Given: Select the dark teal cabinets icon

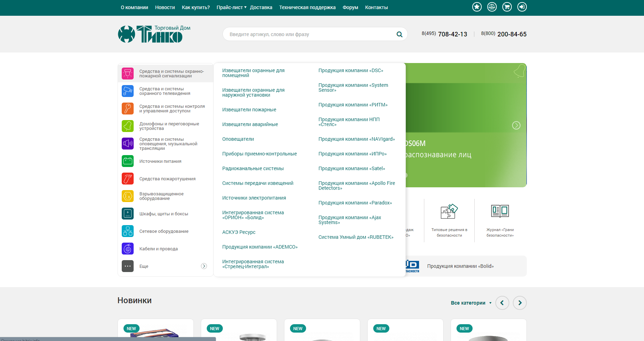Looking at the screenshot, I should (128, 214).
